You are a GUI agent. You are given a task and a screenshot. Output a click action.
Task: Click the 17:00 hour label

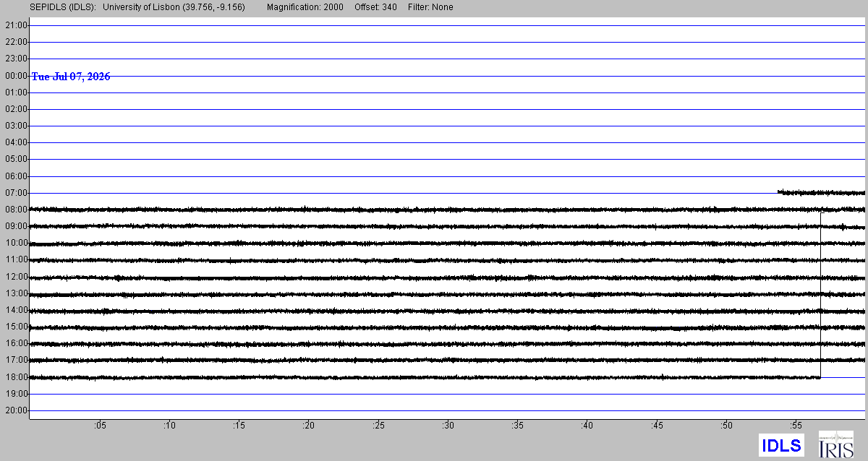click(16, 360)
